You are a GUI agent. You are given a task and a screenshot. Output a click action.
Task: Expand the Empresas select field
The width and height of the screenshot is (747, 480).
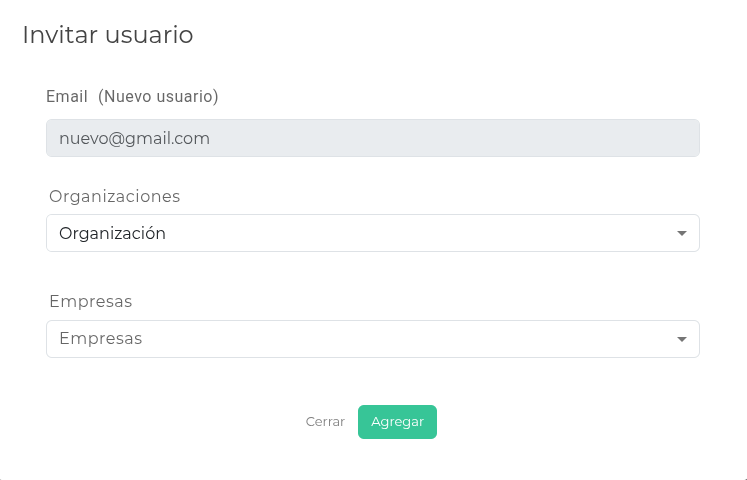point(372,339)
